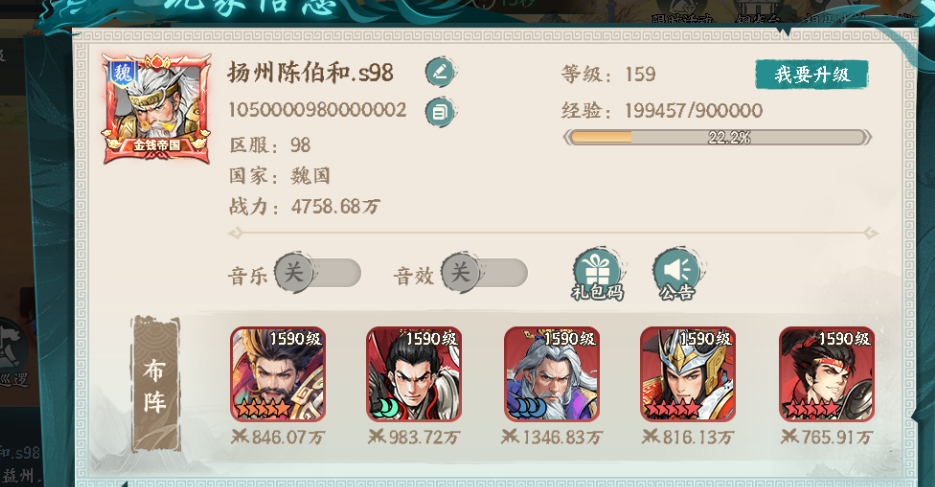935x487 pixels.
Task: Click the player ID number 1050000980000002
Action: coord(318,110)
